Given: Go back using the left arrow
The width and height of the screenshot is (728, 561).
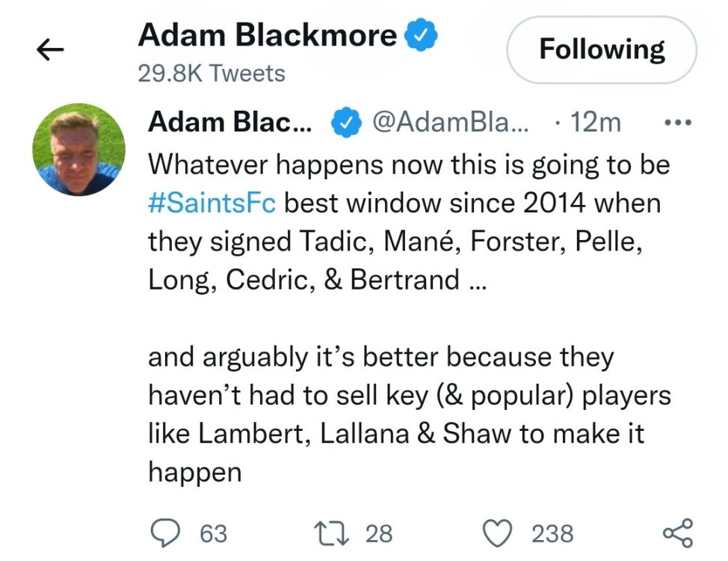Looking at the screenshot, I should pos(50,50).
